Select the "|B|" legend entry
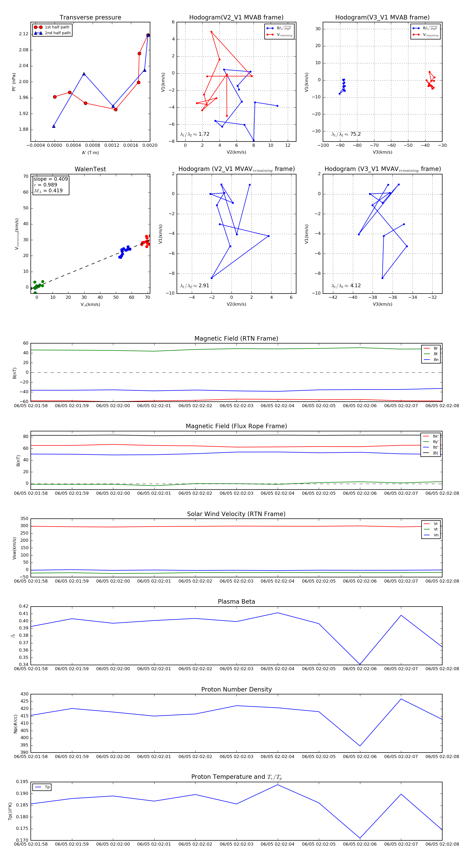The height and width of the screenshot is (868, 473). pyautogui.click(x=431, y=453)
